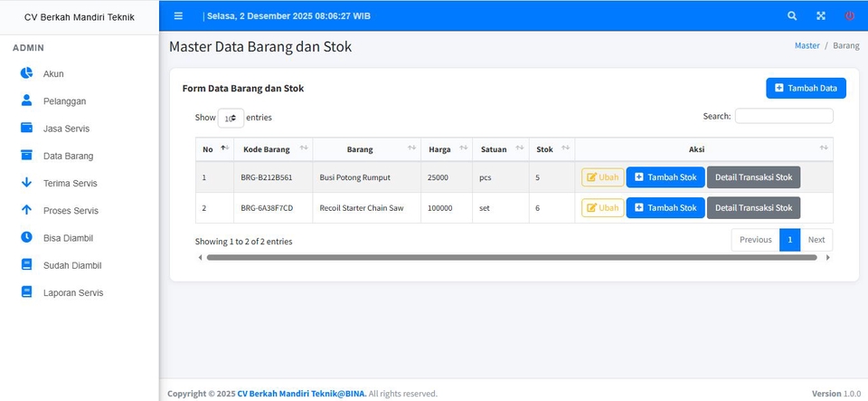The image size is (868, 401).
Task: Click Ubah for Busi Potong Rumput
Action: 602,177
